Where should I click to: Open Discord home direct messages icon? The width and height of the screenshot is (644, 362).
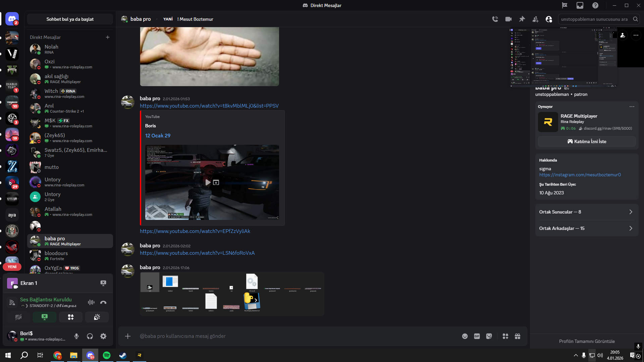click(x=12, y=19)
